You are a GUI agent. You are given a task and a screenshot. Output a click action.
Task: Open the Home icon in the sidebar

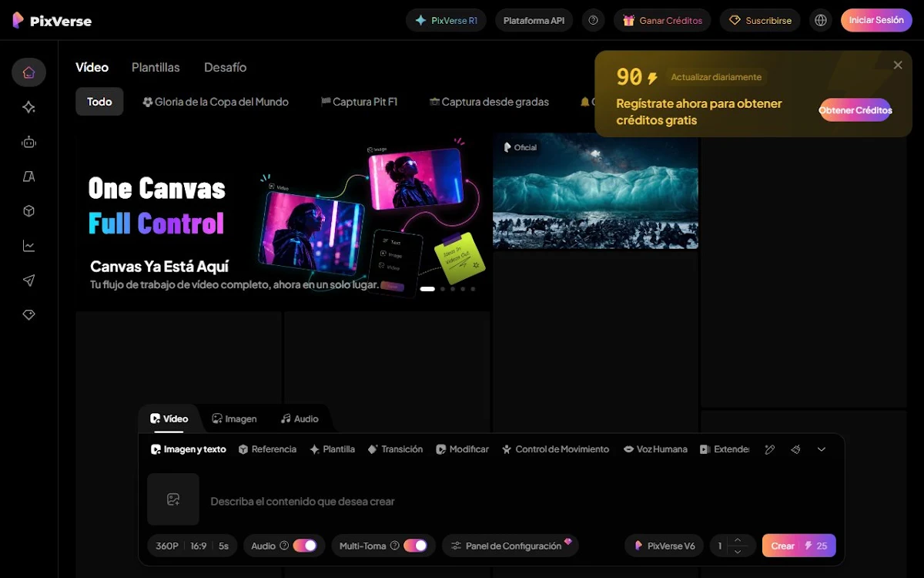point(28,72)
